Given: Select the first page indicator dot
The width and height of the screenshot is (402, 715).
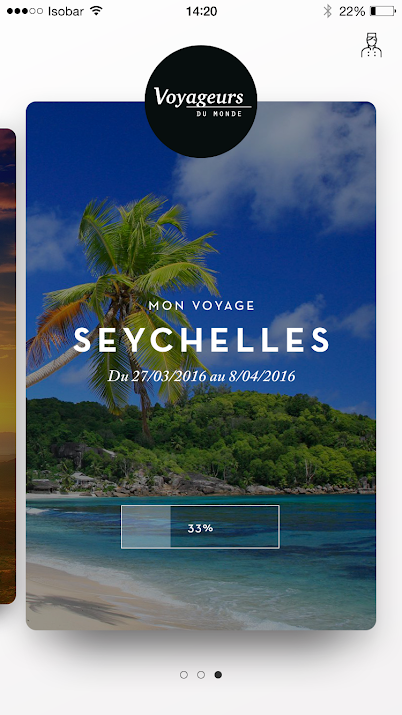Looking at the screenshot, I should coord(184,674).
